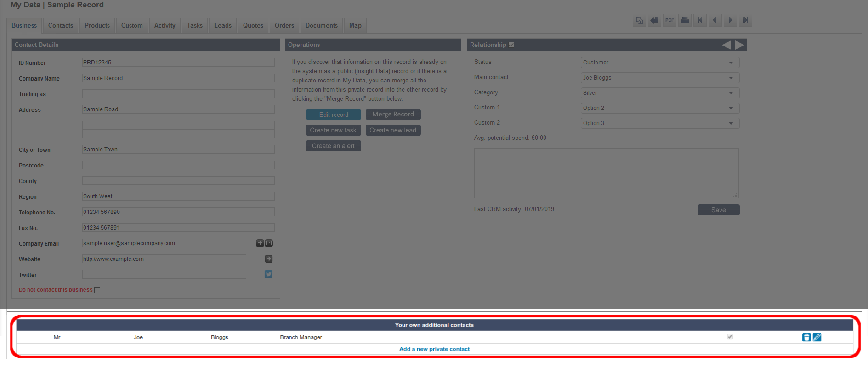This screenshot has height=368, width=868.
Task: Open the Documents tab
Action: click(321, 26)
